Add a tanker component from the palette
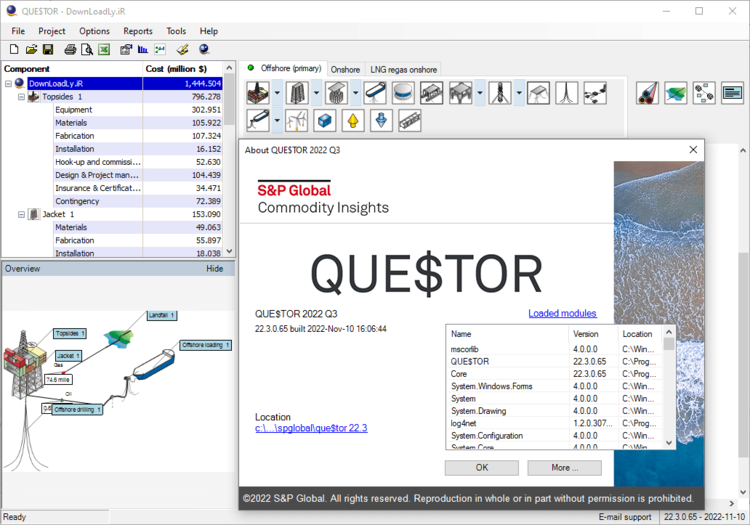 (x=376, y=94)
